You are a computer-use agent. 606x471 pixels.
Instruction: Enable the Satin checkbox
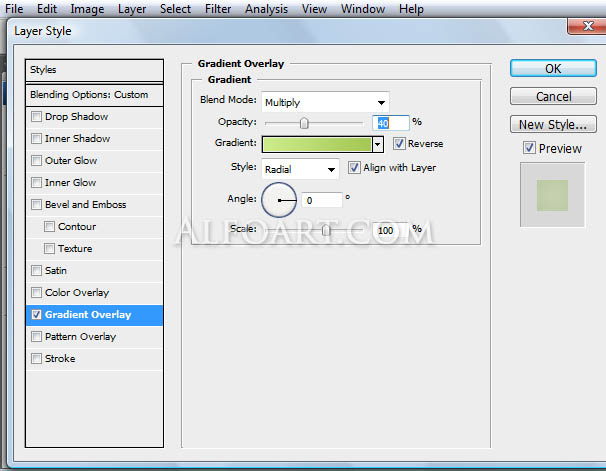click(x=36, y=270)
